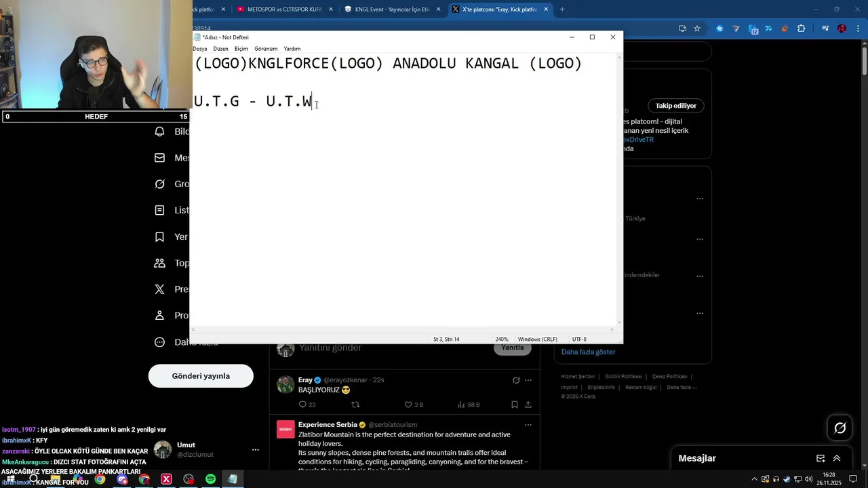
Task: Click reply icon on Eray's BAŞLIYORUZ post
Action: point(302,405)
